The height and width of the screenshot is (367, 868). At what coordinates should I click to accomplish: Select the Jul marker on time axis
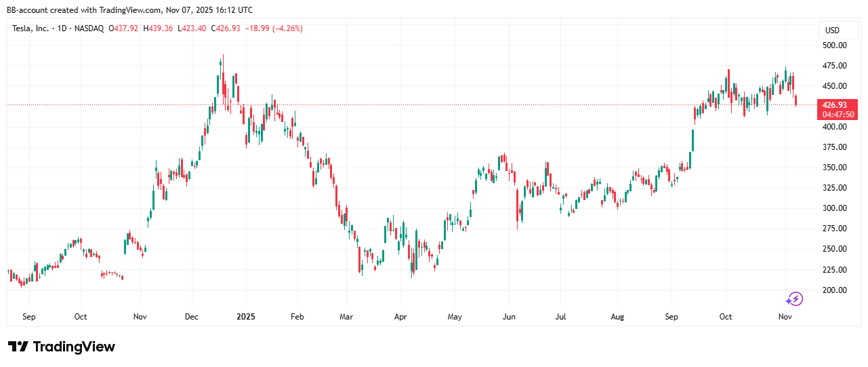click(560, 317)
